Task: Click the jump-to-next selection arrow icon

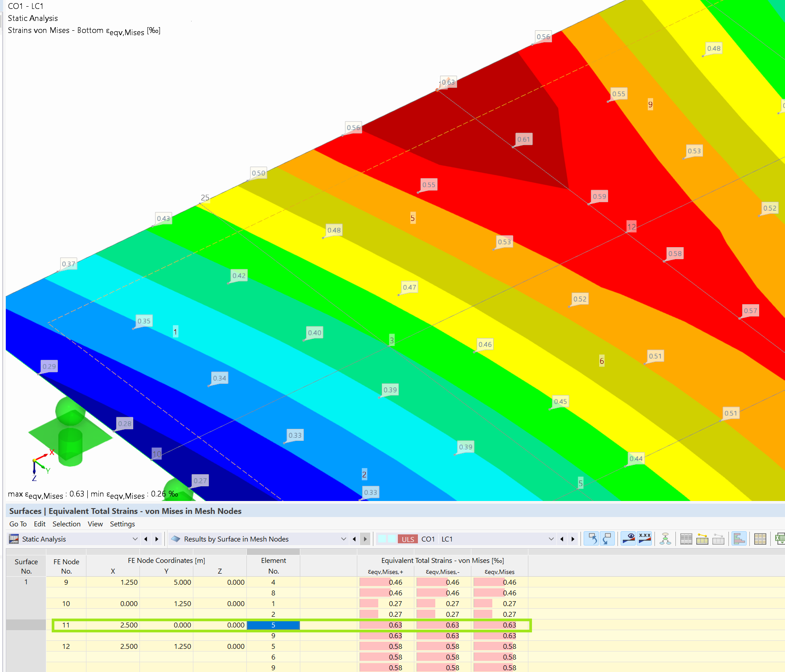Action: coord(607,539)
